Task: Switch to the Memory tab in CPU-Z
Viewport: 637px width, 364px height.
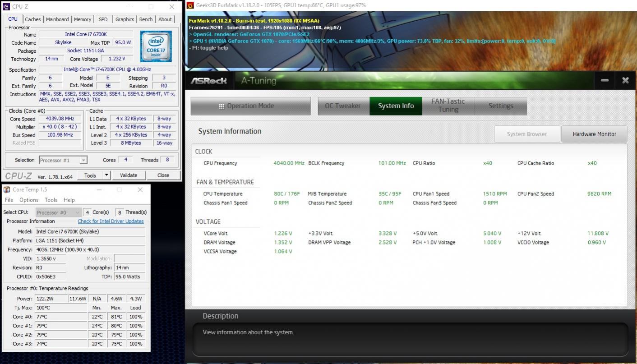Action: pos(83,19)
